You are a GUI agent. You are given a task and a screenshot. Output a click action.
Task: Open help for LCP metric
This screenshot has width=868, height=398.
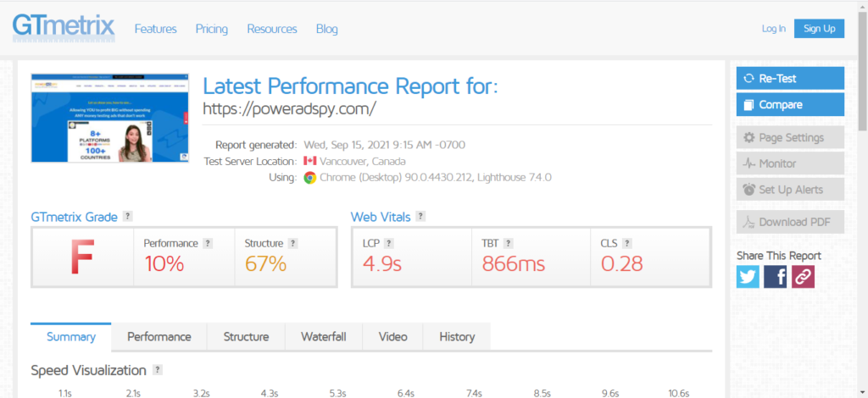(x=388, y=243)
